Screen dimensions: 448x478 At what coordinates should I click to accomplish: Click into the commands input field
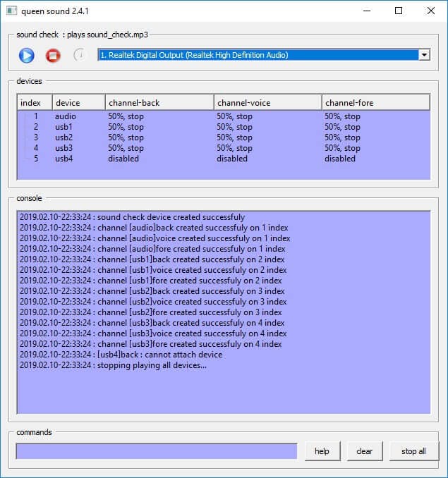coord(157,451)
